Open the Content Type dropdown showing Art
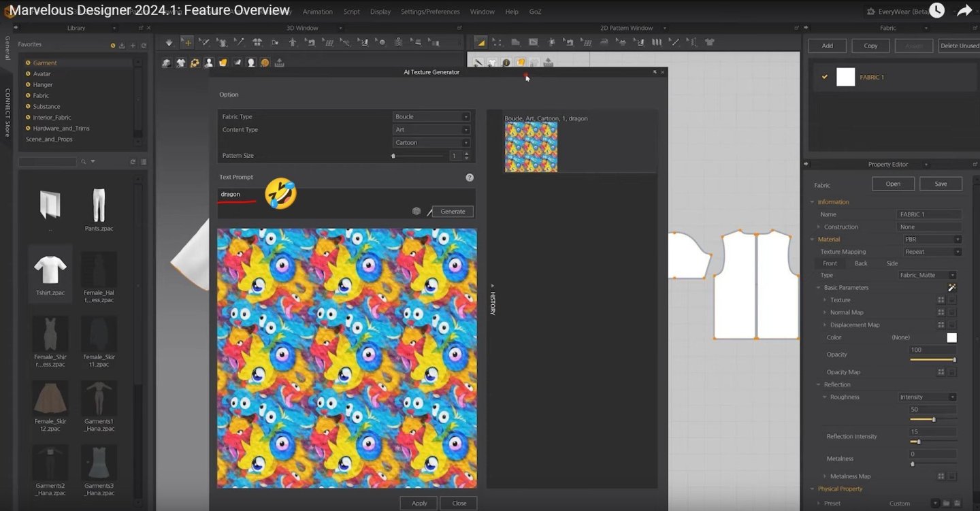The width and height of the screenshot is (980, 511). click(x=431, y=130)
